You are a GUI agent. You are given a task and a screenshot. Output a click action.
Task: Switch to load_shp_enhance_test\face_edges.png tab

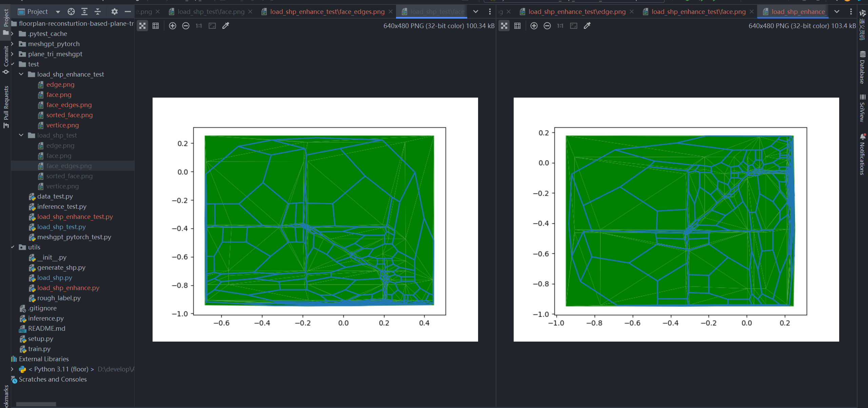[x=327, y=12]
